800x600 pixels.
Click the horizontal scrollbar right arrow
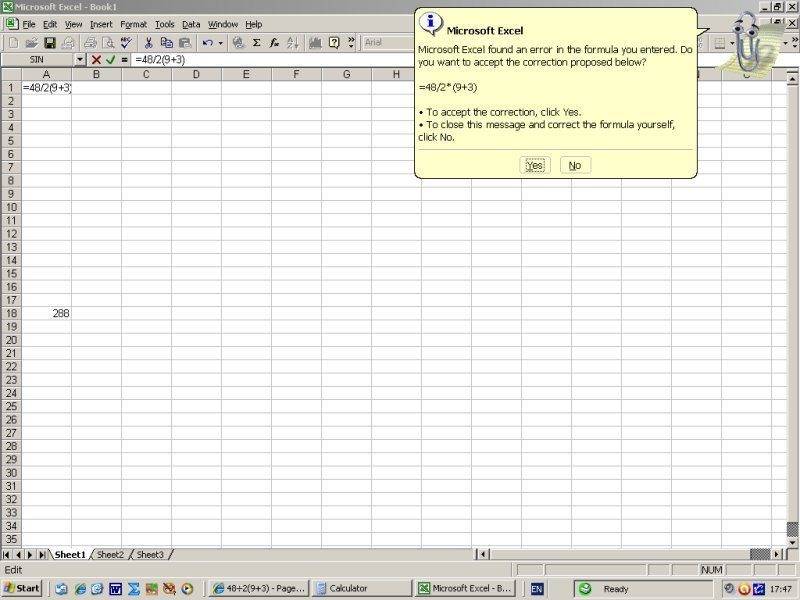point(777,554)
